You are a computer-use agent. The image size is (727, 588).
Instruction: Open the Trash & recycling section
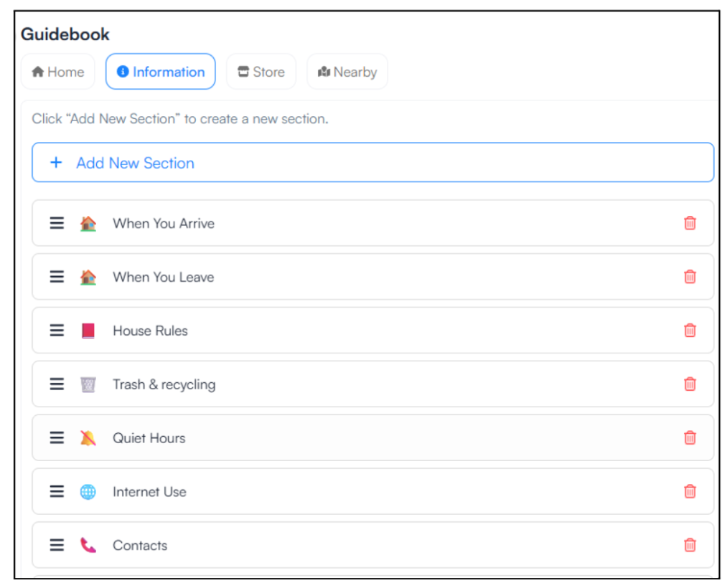click(372, 384)
